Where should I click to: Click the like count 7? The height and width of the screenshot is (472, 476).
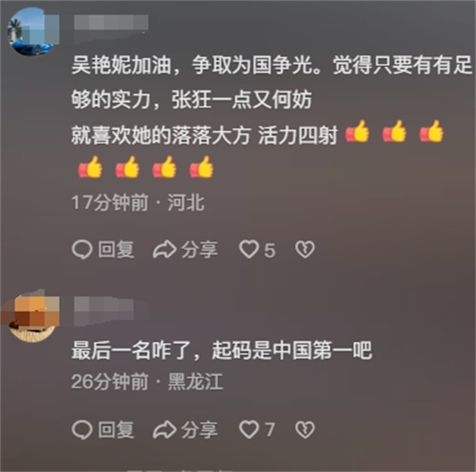[x=270, y=430]
